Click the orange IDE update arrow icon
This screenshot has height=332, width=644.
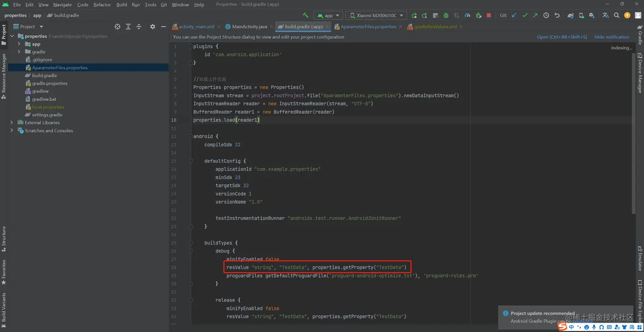(x=627, y=15)
